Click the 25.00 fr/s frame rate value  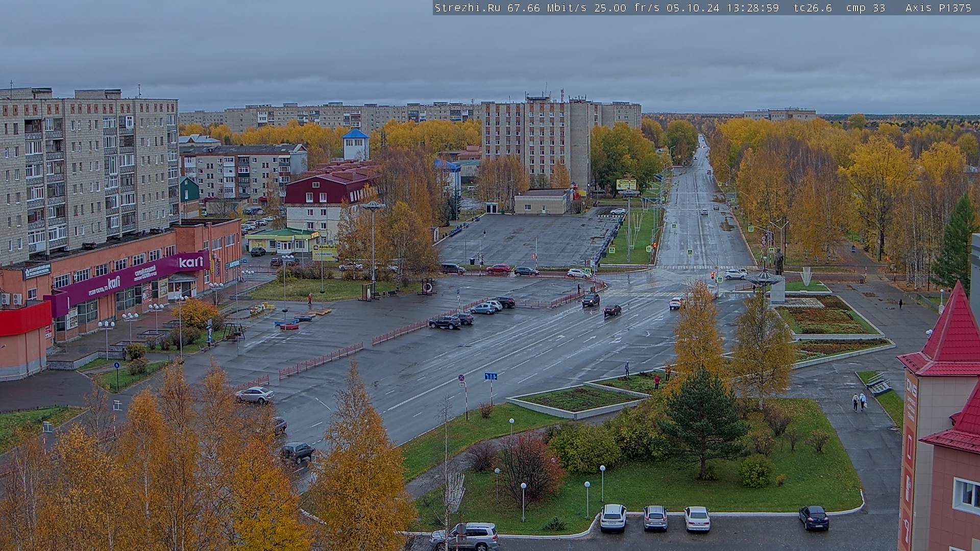click(627, 8)
